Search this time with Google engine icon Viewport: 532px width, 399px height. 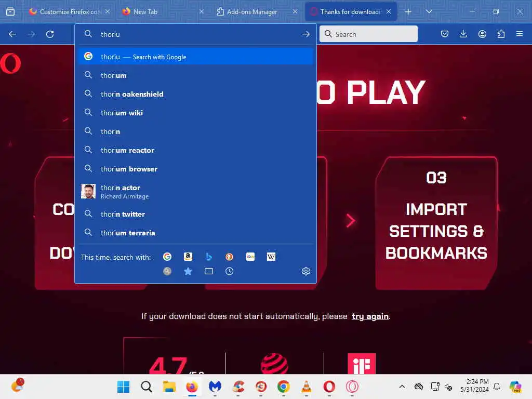[167, 257]
